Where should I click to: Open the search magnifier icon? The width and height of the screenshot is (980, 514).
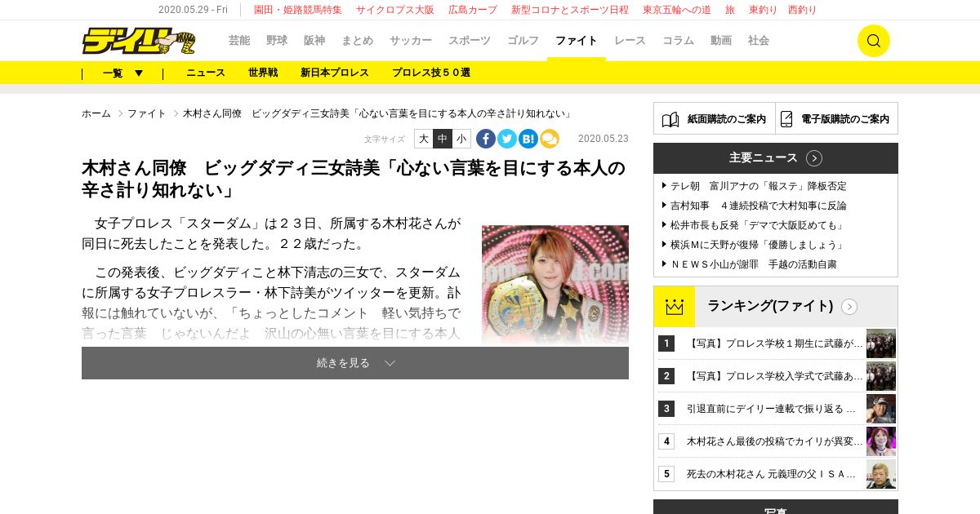tap(873, 41)
